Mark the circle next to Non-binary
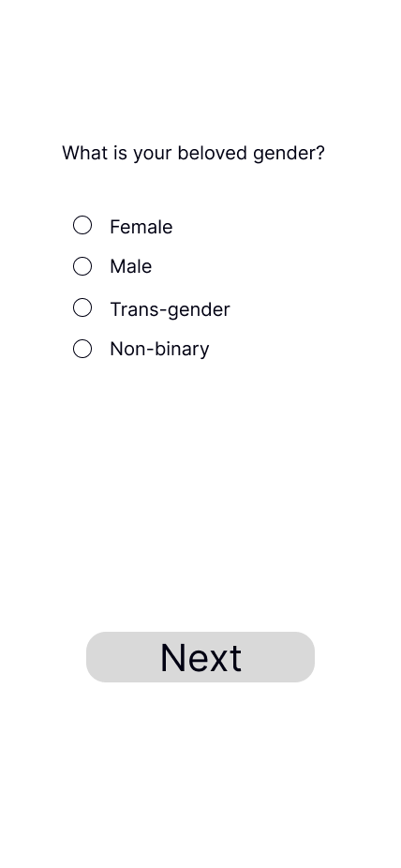Screen dimensions: 401x868 point(82,349)
